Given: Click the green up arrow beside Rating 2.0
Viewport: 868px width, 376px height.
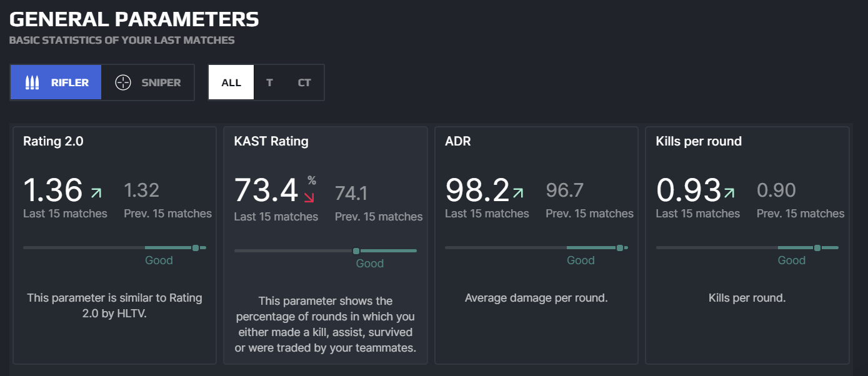Looking at the screenshot, I should (x=96, y=192).
